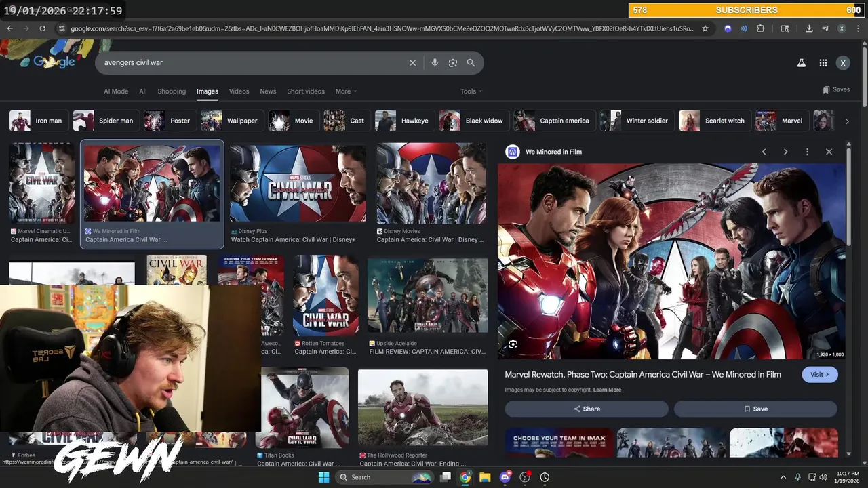Select the Spider man filter chip

106,121
